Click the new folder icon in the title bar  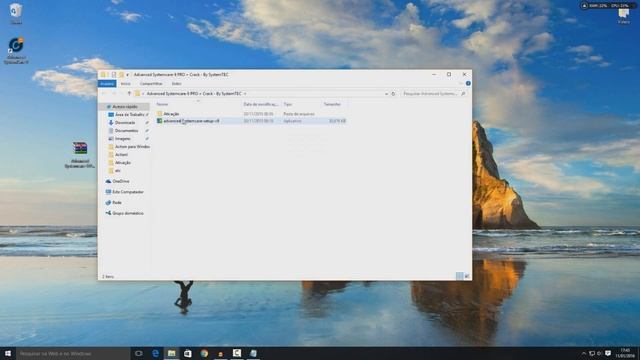121,75
